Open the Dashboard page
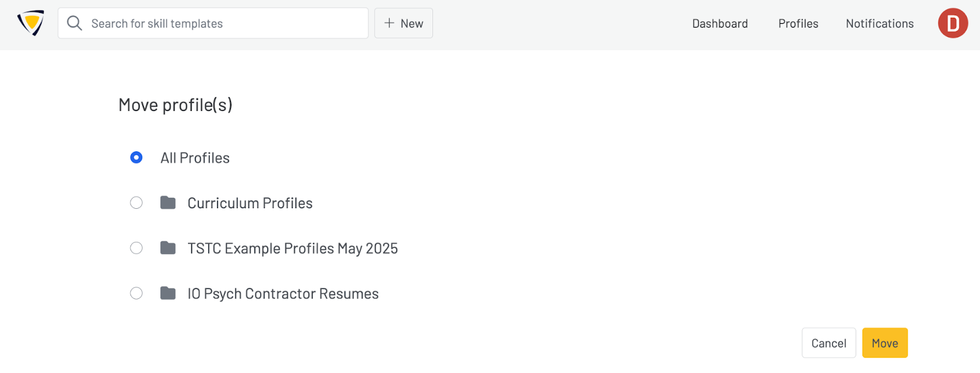The image size is (980, 373). [x=720, y=23]
